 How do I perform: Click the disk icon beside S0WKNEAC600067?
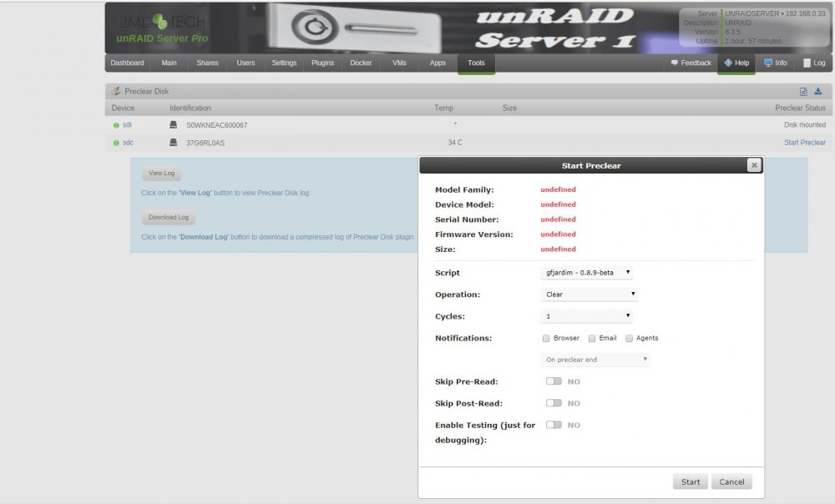(x=173, y=124)
